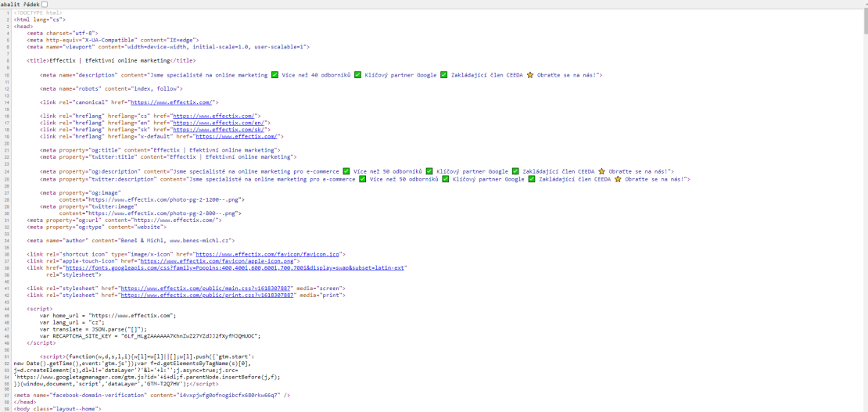This screenshot has height=412, width=868.
Task: Open the effectix.com/en/ hreflang link
Action: [220, 123]
